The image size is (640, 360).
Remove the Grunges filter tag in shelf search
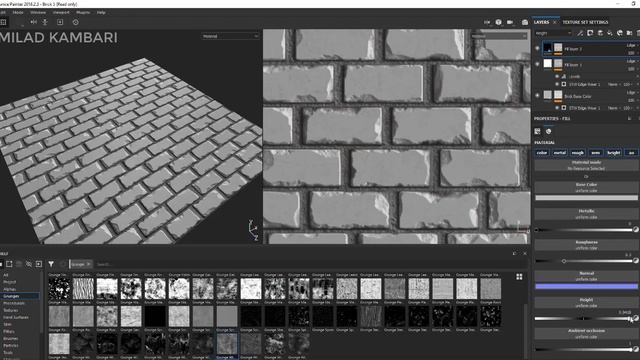click(x=89, y=264)
